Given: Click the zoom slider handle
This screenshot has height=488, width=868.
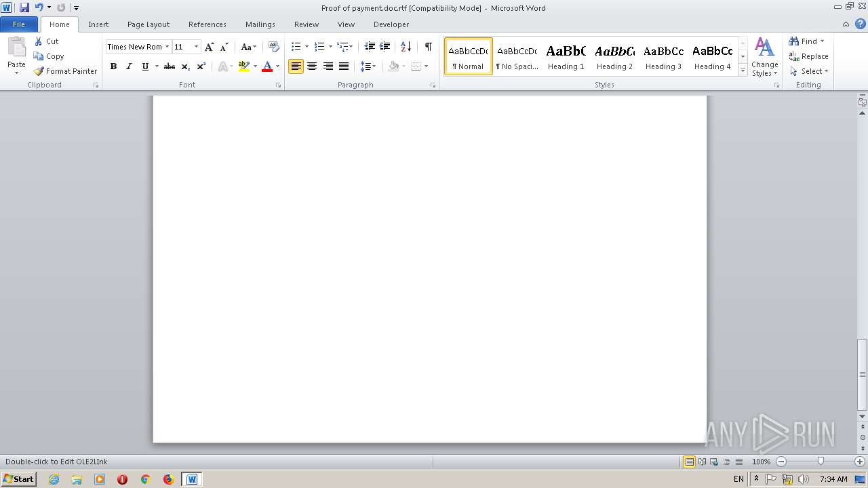Looking at the screenshot, I should pyautogui.click(x=821, y=462).
